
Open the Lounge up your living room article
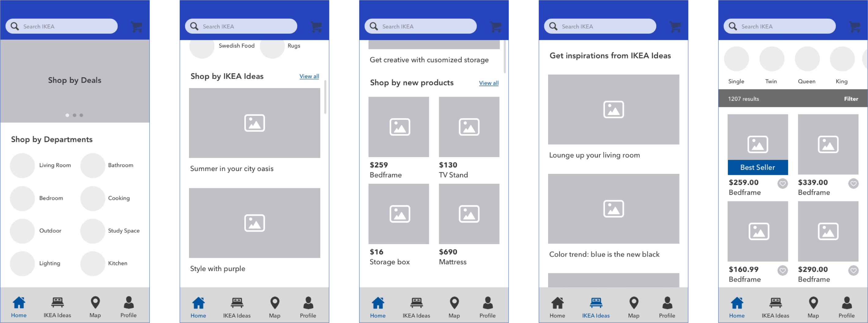pyautogui.click(x=613, y=109)
